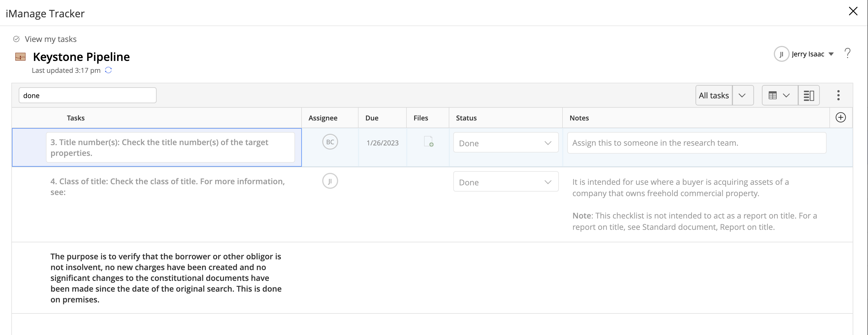The image size is (868, 335).
Task: Expand the All tasks filter arrow
Action: click(742, 96)
